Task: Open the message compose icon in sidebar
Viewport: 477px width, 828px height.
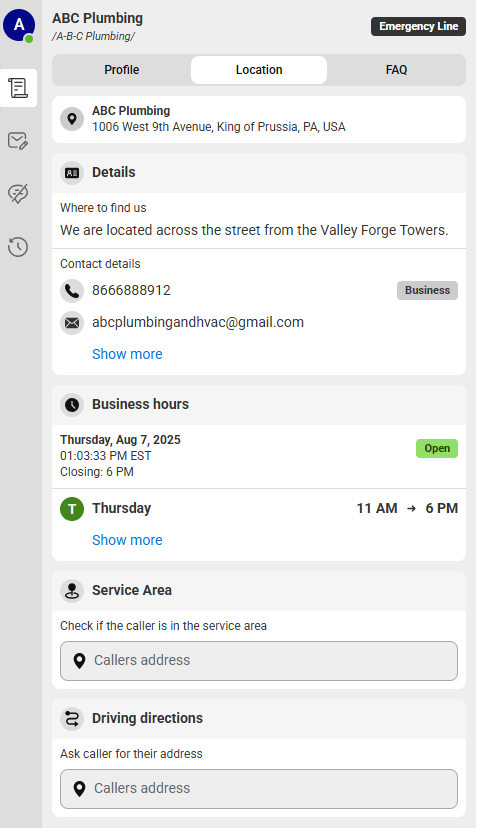Action: 18,141
